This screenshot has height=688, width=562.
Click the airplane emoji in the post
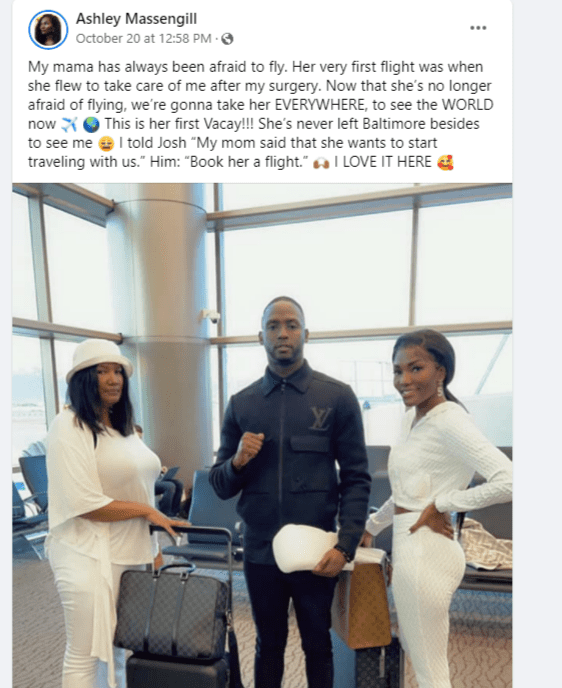pyautogui.click(x=69, y=125)
